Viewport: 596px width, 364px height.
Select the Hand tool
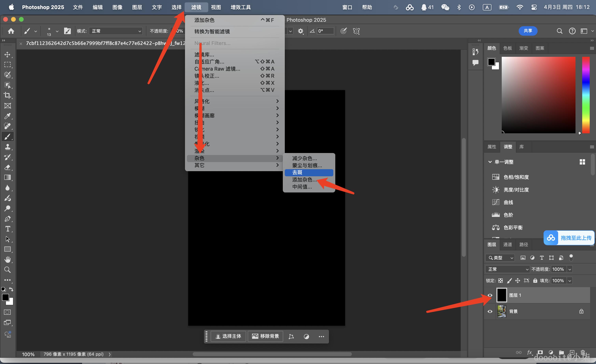pos(7,259)
